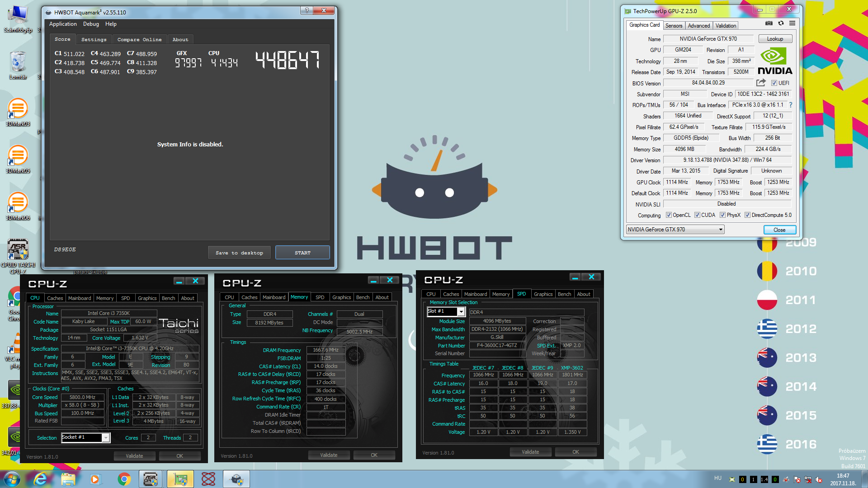
Task: Click the network disconnected tray icon
Action: (x=808, y=479)
